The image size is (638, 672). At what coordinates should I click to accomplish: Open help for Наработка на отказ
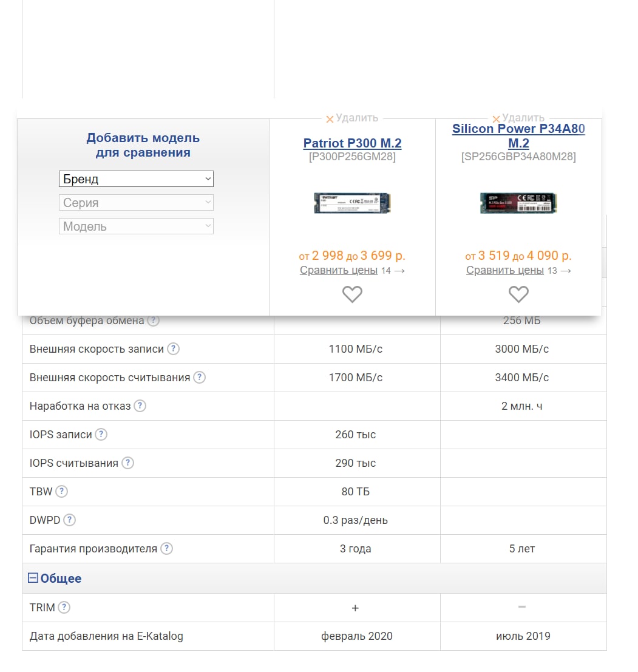point(140,406)
